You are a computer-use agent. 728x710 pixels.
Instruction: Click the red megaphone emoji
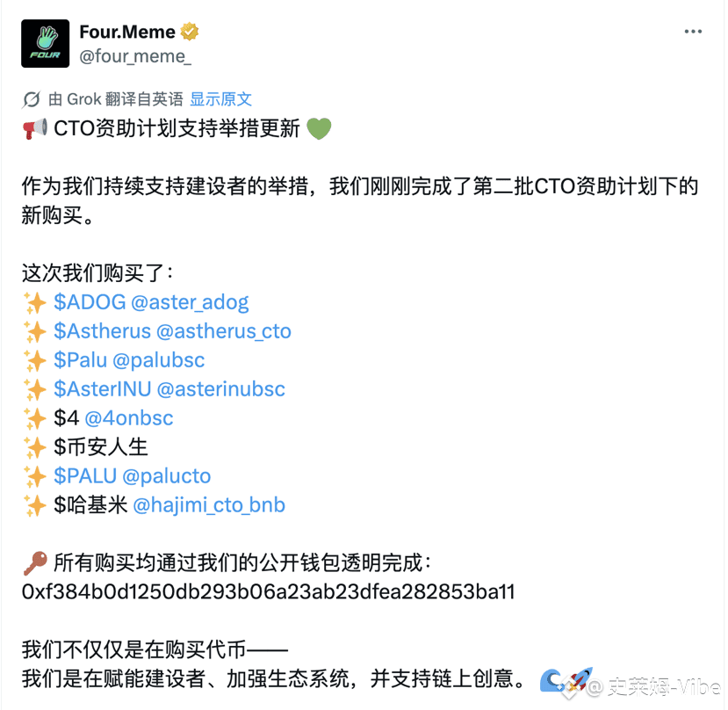click(x=35, y=128)
